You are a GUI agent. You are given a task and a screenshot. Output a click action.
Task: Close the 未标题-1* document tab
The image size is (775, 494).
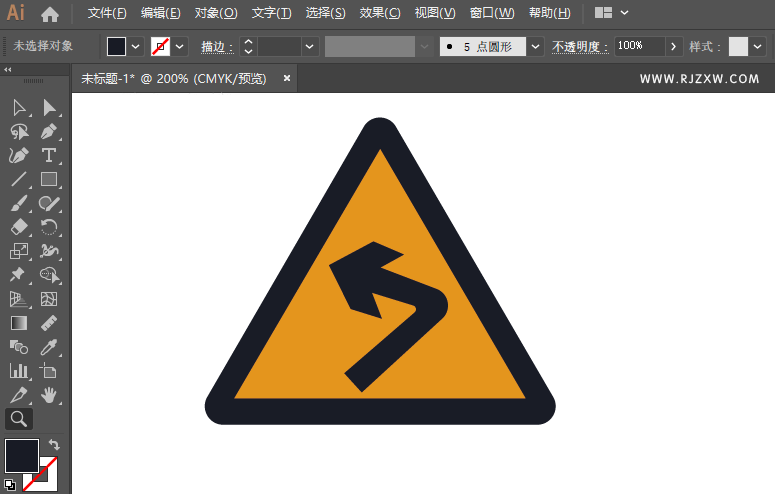[287, 78]
